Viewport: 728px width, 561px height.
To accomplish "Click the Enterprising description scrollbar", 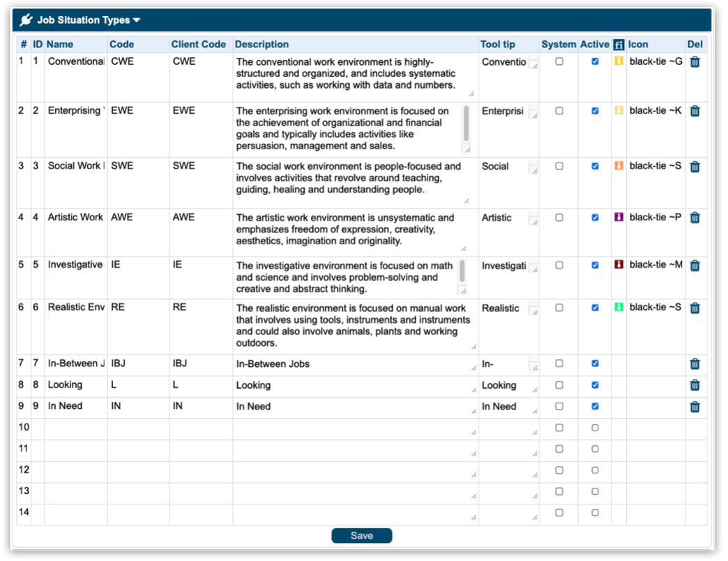I will pyautogui.click(x=466, y=124).
